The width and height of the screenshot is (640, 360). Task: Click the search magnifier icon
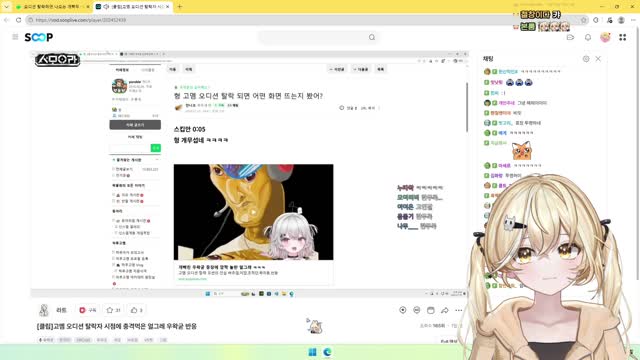(372, 37)
